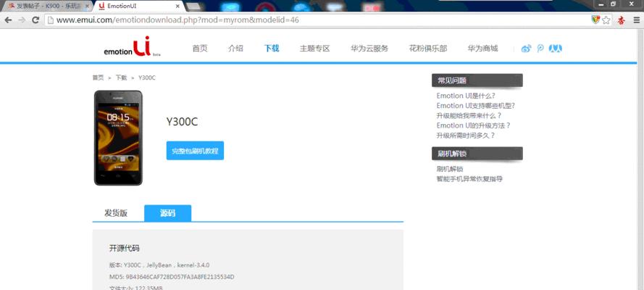The width and height of the screenshot is (644, 290).
Task: Open the Weibo social icon
Action: (526, 49)
